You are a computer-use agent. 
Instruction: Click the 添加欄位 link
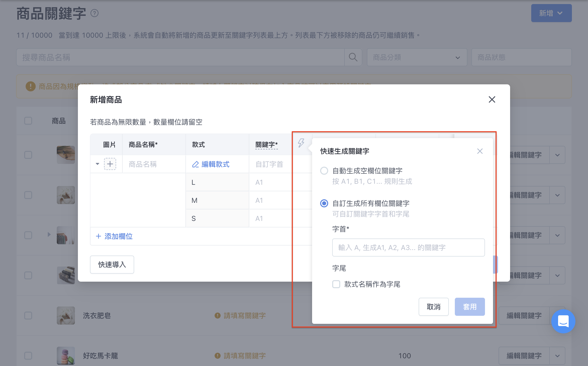tap(114, 236)
